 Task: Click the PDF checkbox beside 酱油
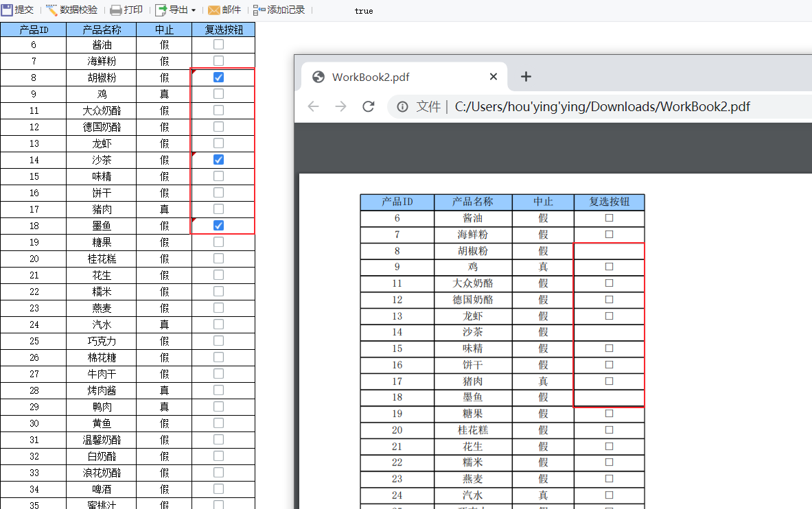tap(609, 218)
